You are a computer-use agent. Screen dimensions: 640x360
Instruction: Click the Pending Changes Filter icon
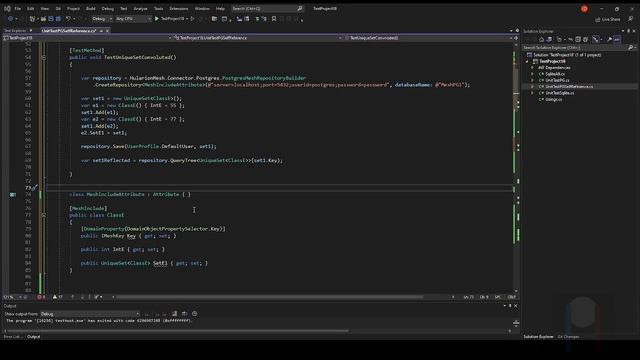coord(560,40)
